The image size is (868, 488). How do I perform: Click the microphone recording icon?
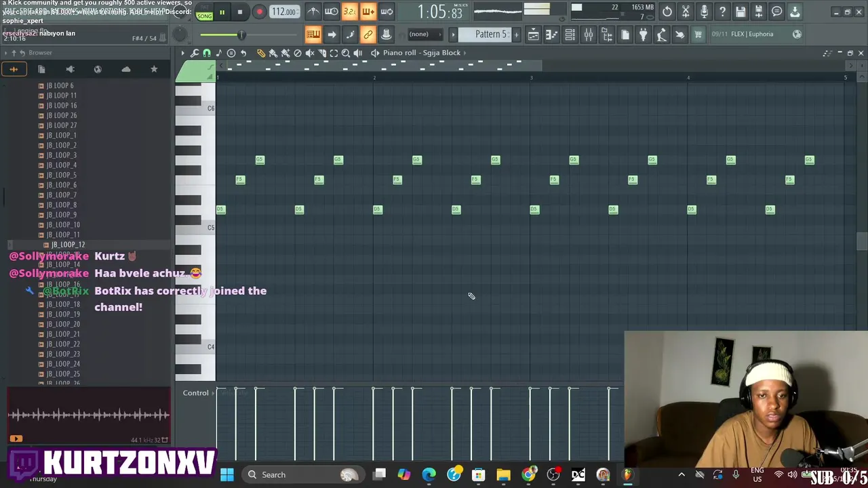pyautogui.click(x=704, y=12)
